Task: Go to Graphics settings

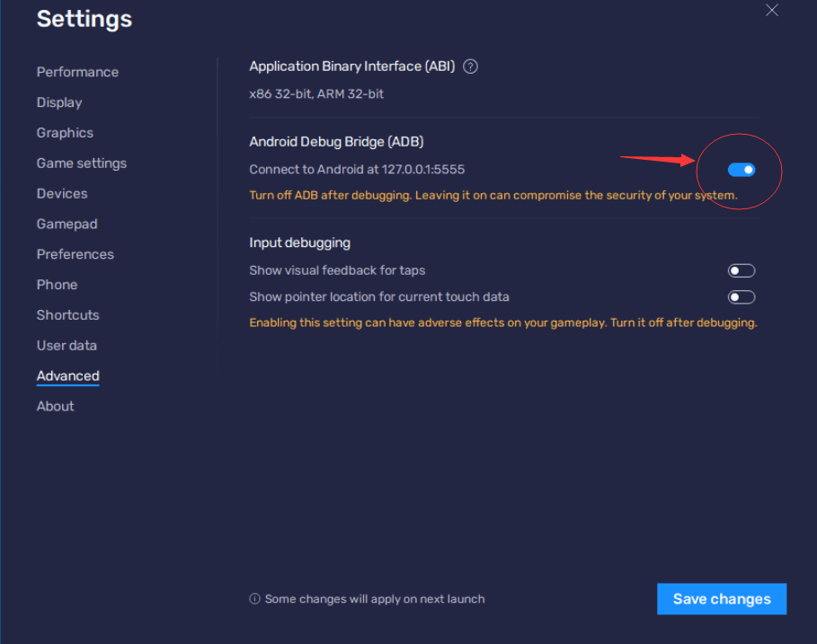Action: pos(65,133)
